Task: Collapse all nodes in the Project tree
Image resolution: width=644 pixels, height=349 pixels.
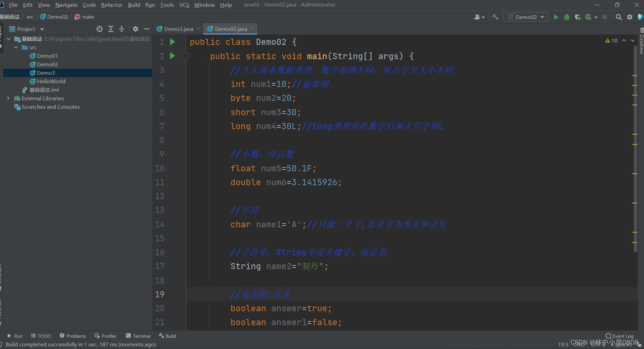Action: [121, 29]
